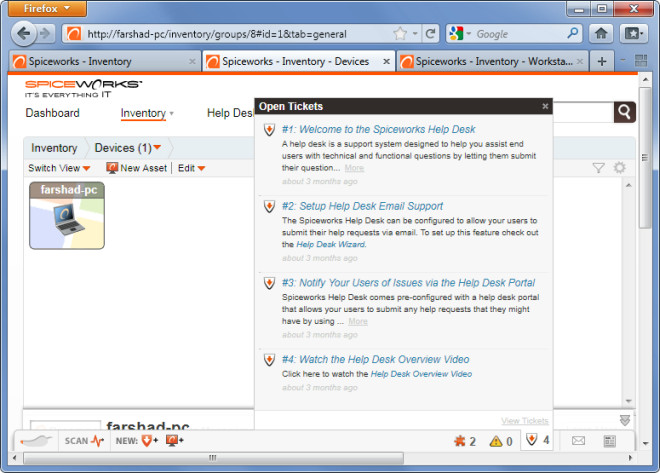
Task: Select the farshad-pc device thumbnail
Action: (67, 215)
